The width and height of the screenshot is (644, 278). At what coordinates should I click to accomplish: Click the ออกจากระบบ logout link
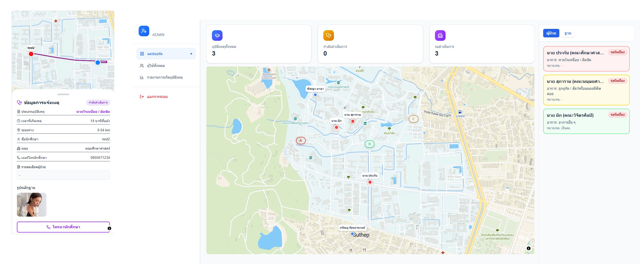(x=157, y=97)
